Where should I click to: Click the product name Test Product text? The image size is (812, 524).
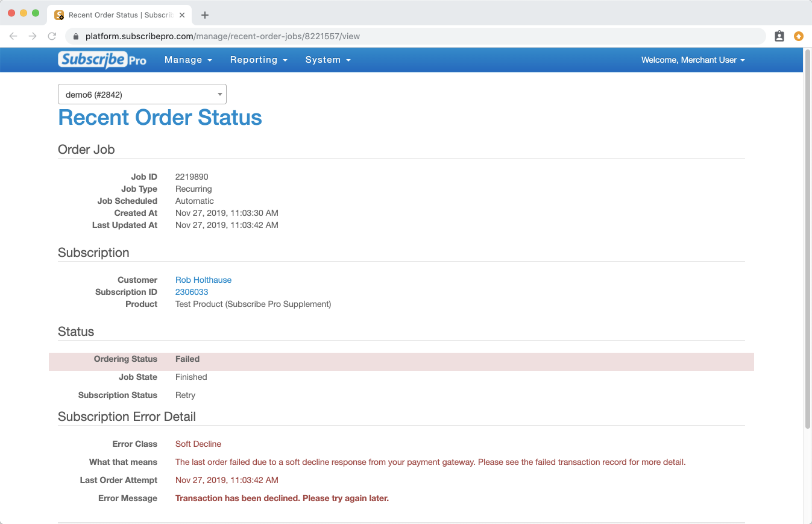(x=253, y=304)
